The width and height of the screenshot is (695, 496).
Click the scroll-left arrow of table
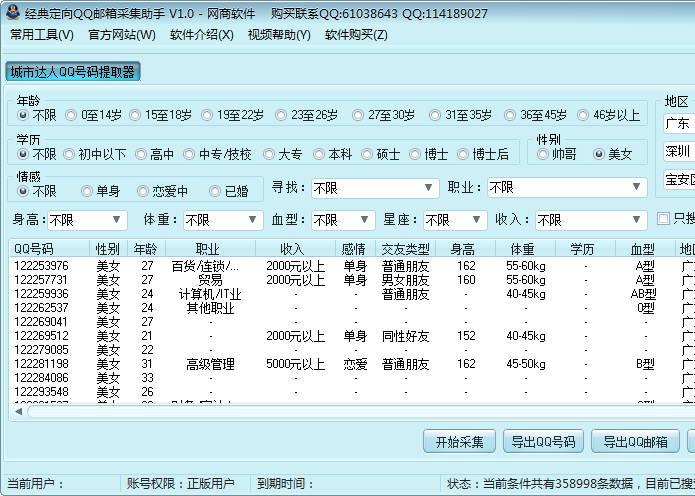tap(19, 412)
